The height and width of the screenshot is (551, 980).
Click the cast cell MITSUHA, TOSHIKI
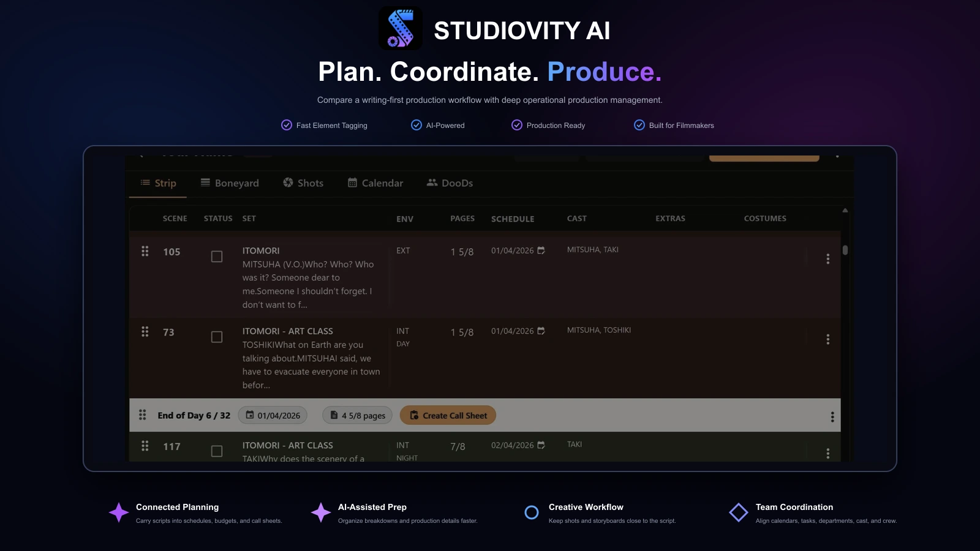(599, 330)
